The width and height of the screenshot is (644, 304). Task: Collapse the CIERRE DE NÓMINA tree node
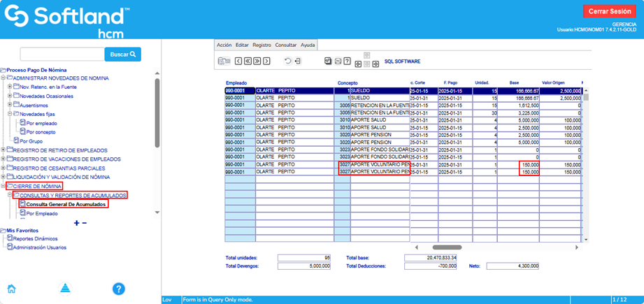3,187
